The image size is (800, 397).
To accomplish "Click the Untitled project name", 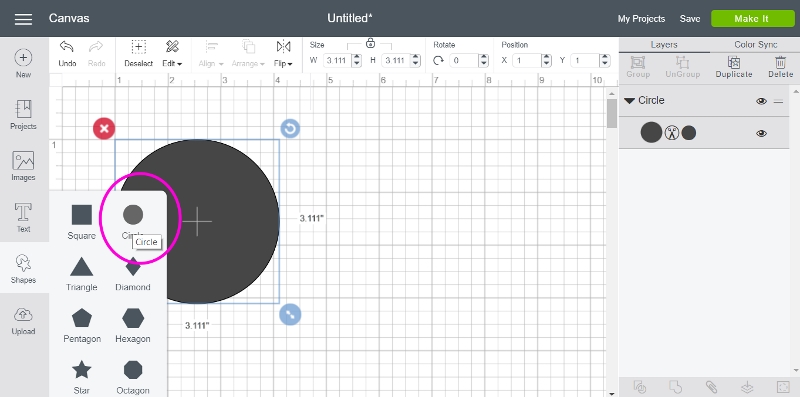I will pos(350,18).
